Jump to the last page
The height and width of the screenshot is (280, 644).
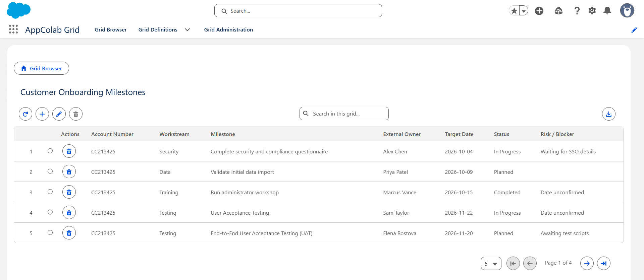[x=604, y=263]
